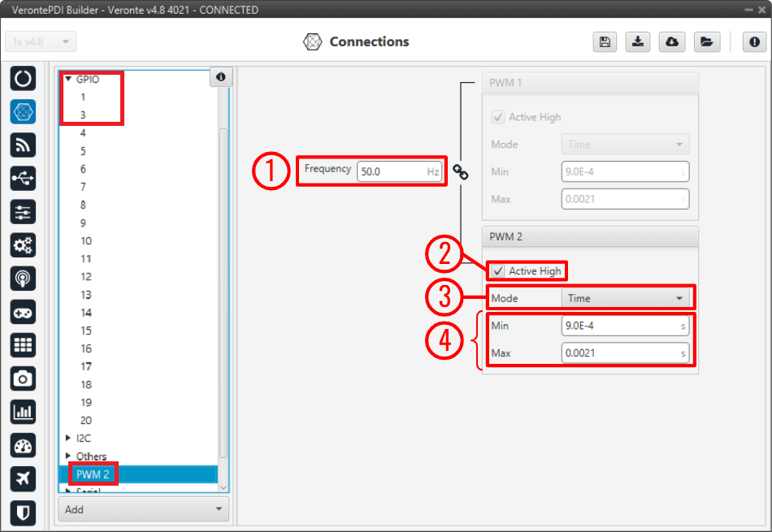Open the PWM 2 Mode dropdown
The width and height of the screenshot is (772, 532).
pyautogui.click(x=625, y=298)
